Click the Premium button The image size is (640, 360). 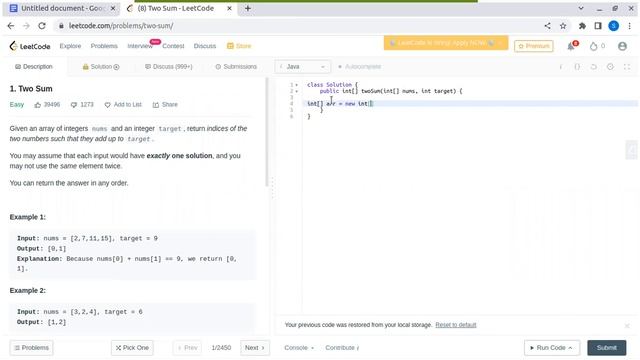[x=534, y=46]
